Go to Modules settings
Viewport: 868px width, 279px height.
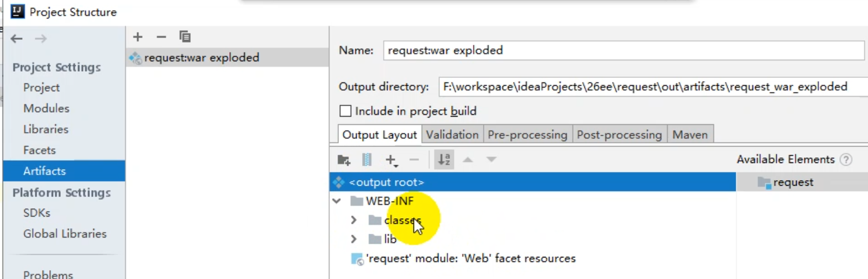coord(46,108)
